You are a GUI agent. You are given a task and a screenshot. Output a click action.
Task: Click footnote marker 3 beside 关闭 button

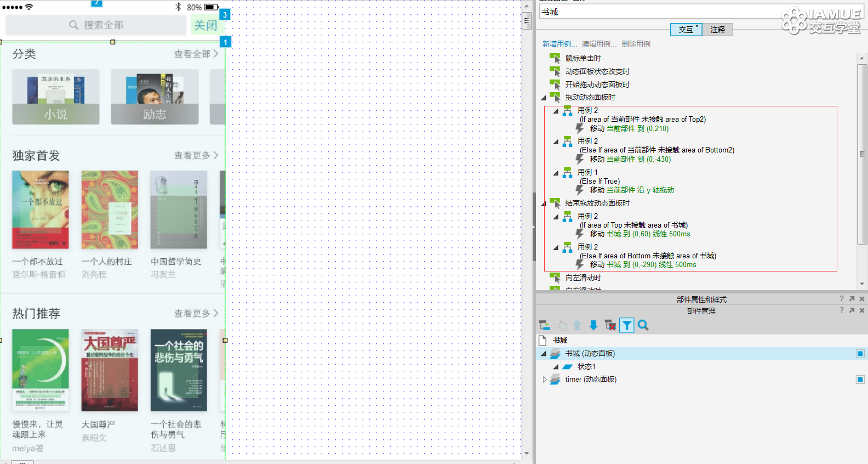point(225,15)
